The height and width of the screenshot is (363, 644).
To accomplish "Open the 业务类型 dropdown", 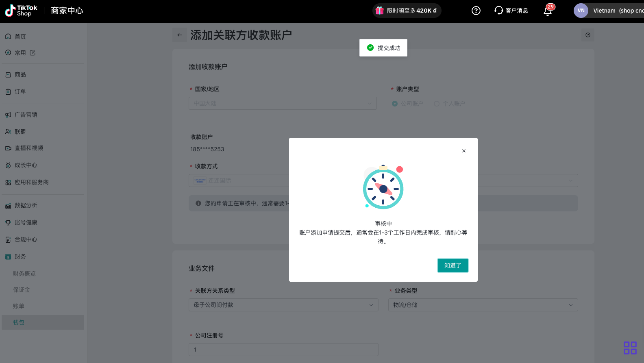I will point(483,305).
